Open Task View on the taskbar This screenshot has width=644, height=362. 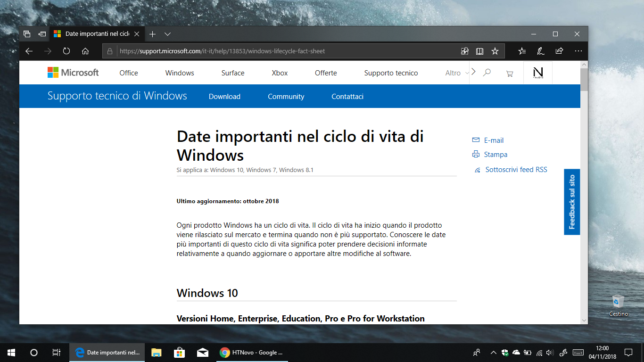click(x=56, y=352)
